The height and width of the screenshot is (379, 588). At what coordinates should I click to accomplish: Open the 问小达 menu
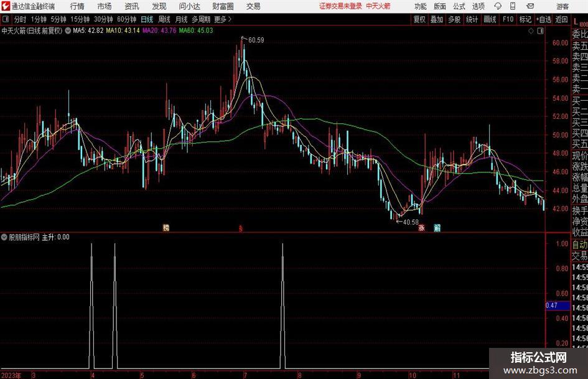[189, 6]
